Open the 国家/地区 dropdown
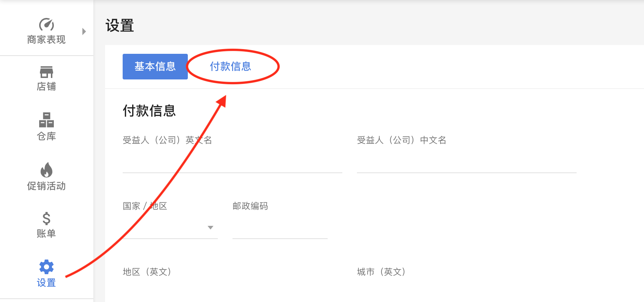 click(170, 227)
